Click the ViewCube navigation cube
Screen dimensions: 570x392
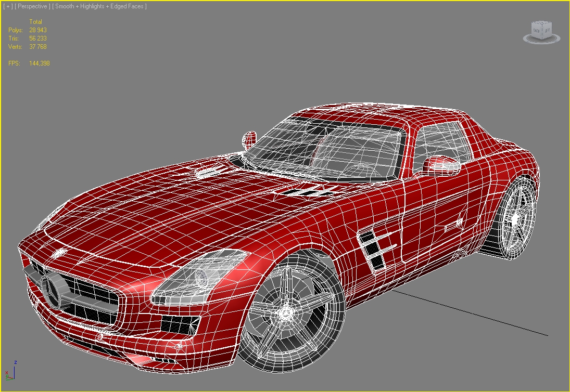pyautogui.click(x=541, y=30)
